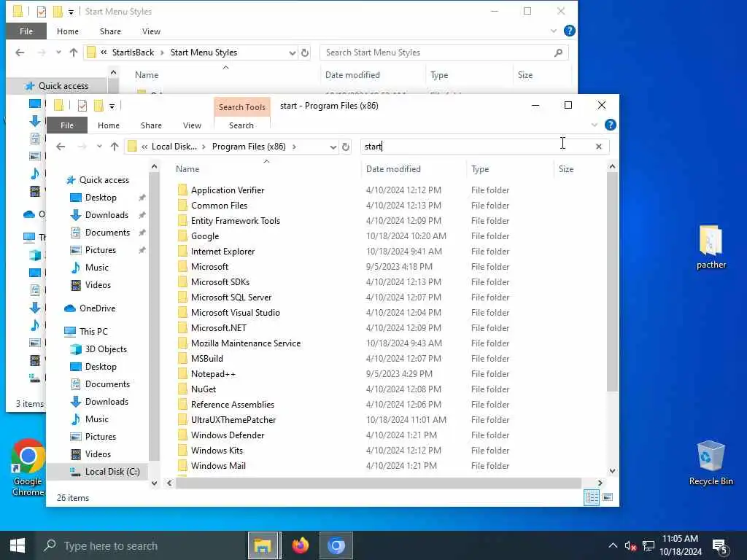Screen dimensions: 747x560
Task: Click the Help question mark in Program Files window
Action: click(x=611, y=125)
